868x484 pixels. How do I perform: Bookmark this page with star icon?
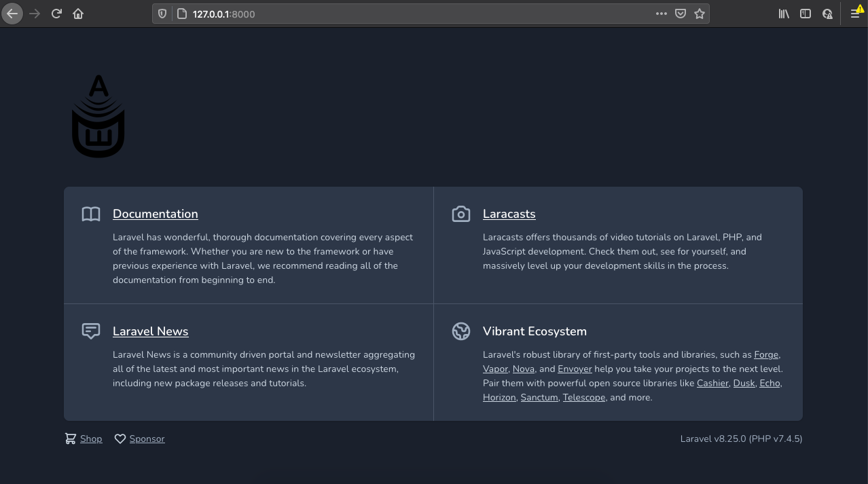[x=700, y=14]
